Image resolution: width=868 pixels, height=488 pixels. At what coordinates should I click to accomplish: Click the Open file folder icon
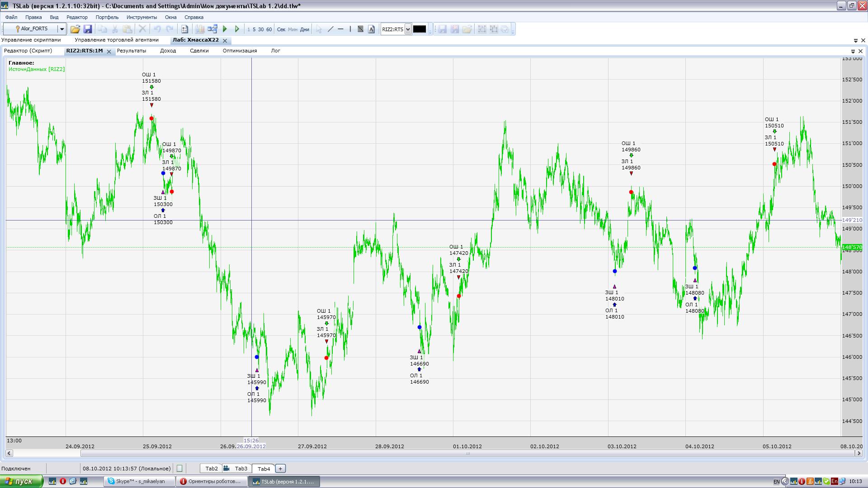click(x=75, y=29)
